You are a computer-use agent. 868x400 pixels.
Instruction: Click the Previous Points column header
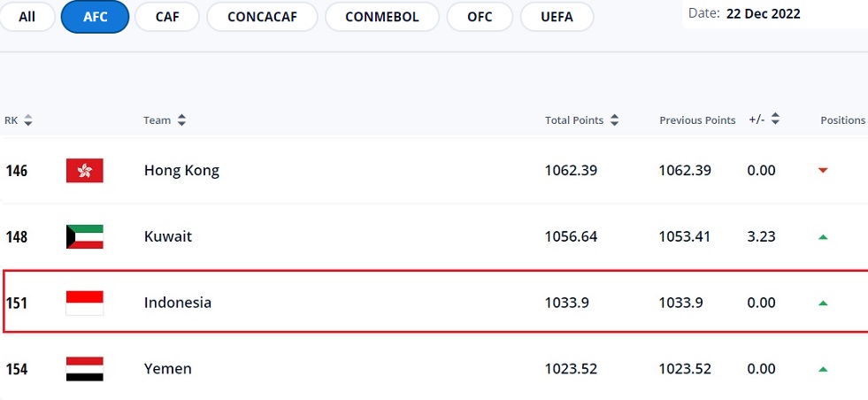tap(697, 120)
